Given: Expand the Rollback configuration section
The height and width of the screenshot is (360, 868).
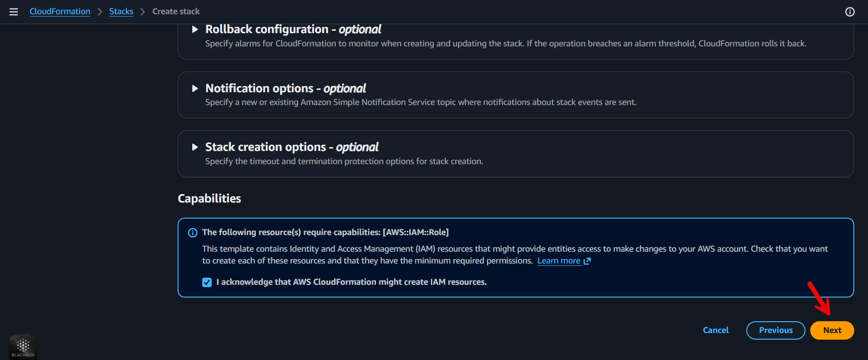Looking at the screenshot, I should point(195,29).
